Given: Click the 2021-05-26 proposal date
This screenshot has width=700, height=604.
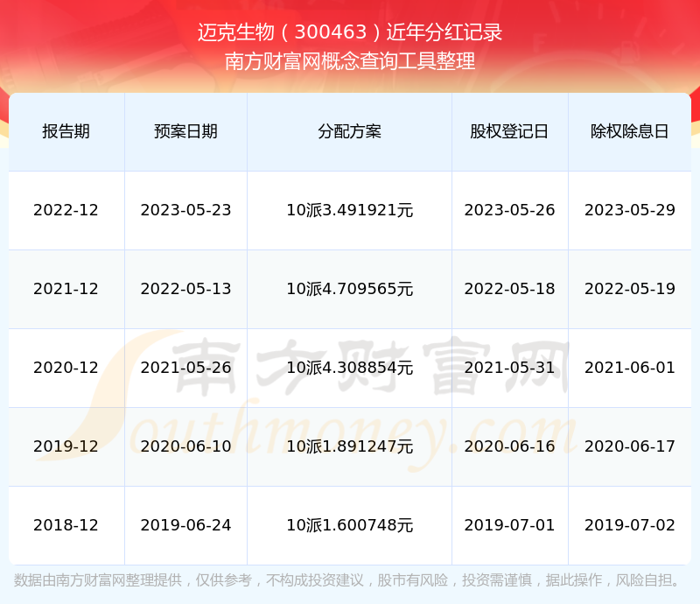Looking at the screenshot, I should click(x=185, y=368).
